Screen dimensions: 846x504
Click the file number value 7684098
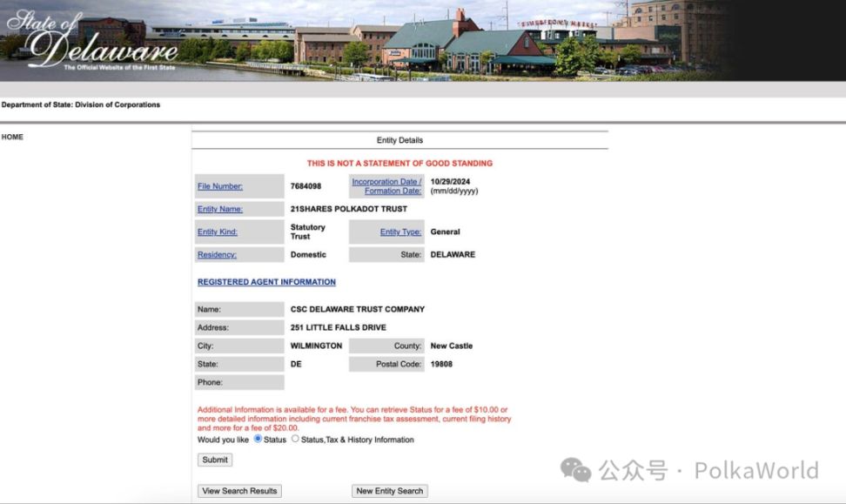tap(305, 186)
